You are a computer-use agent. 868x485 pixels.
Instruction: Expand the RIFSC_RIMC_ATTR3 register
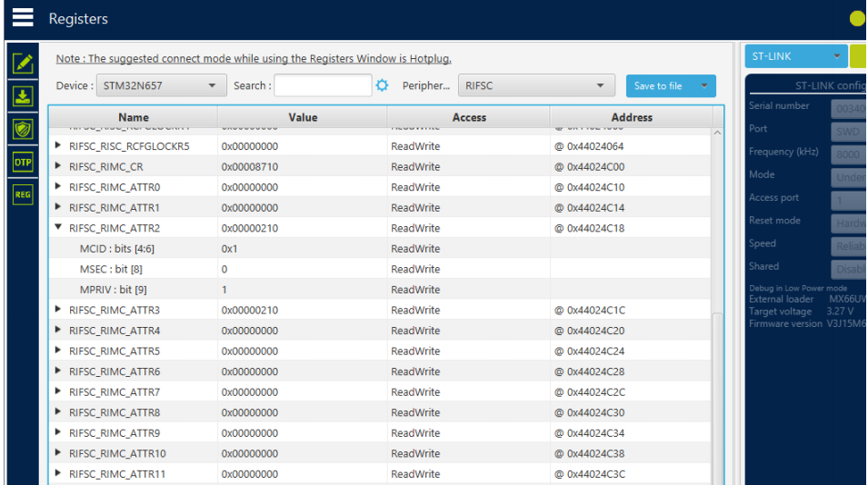(x=59, y=310)
